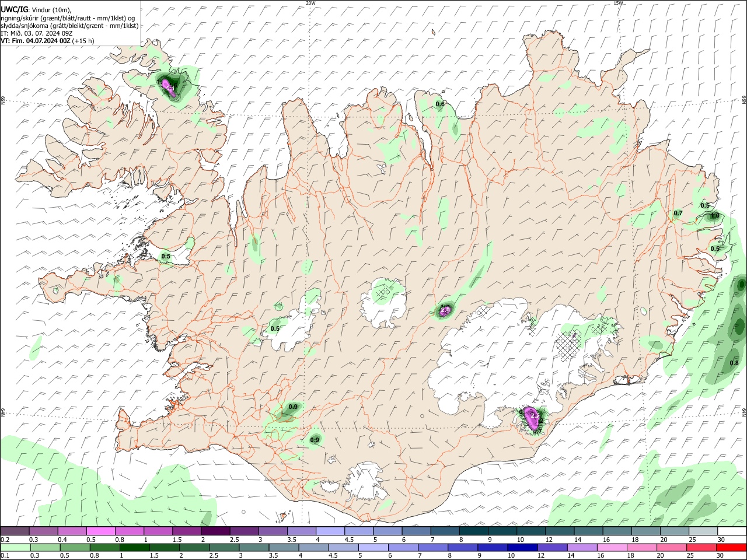The height and width of the screenshot is (560, 747).
Task: Select the "0.6" precipitation value on the map
Action: pos(440,104)
